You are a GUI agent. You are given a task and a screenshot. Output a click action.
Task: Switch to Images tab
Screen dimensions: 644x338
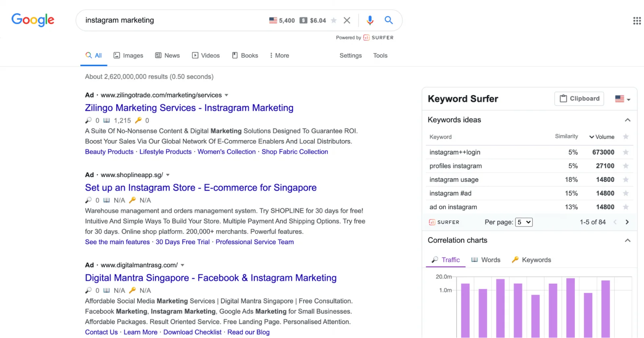click(128, 56)
